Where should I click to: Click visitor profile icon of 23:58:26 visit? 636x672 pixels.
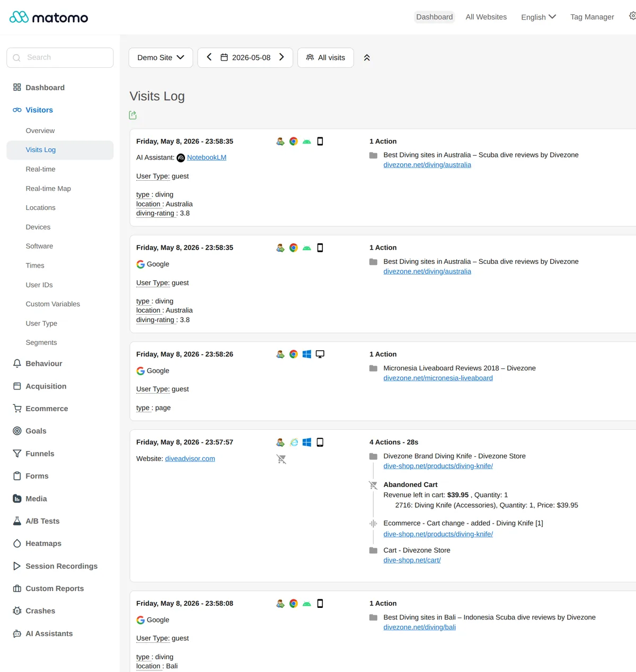pyautogui.click(x=280, y=354)
